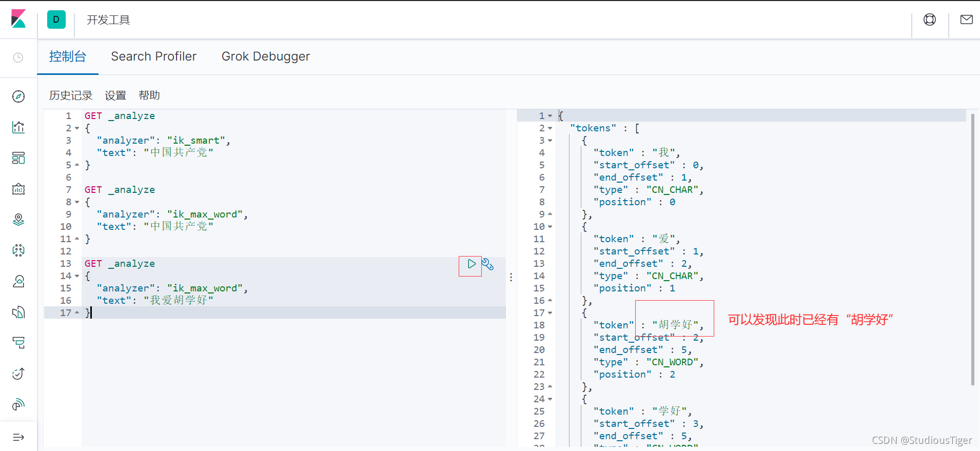The image size is (980, 451).
Task: Open Maps pin icon in sidebar
Action: click(18, 220)
